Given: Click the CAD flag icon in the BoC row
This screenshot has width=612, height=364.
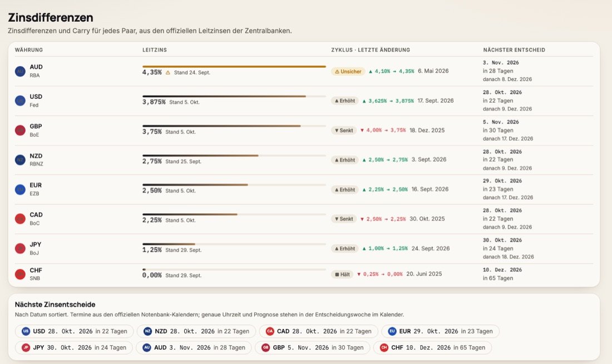Looking at the screenshot, I should (x=20, y=219).
